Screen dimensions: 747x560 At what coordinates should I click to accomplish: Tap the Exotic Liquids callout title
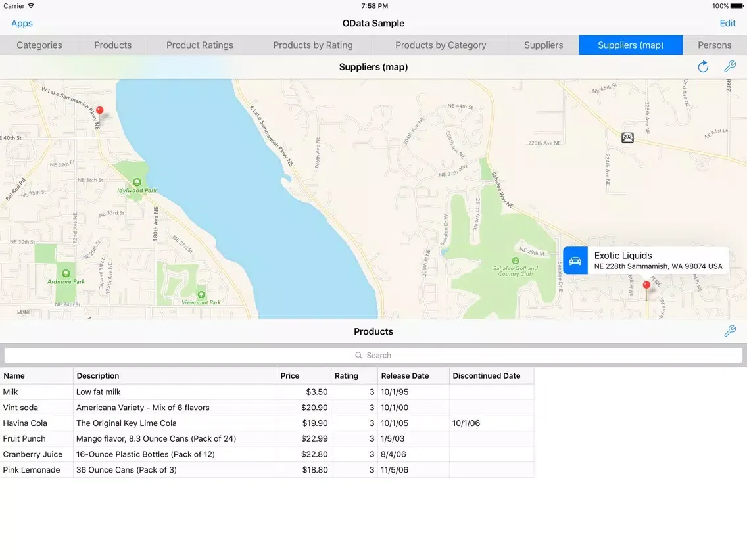(623, 256)
